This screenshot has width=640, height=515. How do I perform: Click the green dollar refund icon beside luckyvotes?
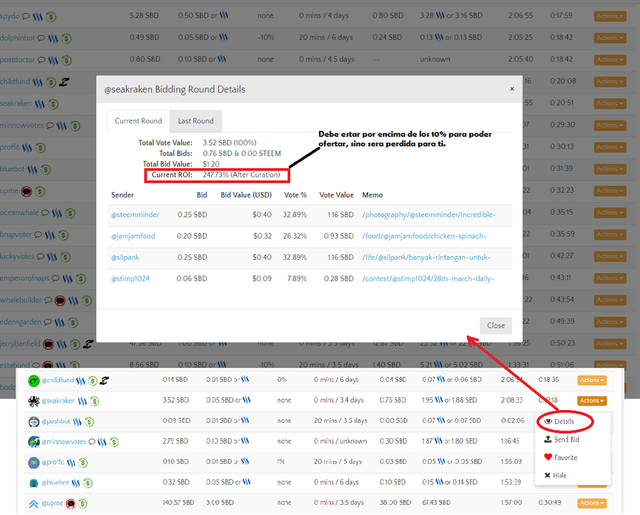pyautogui.click(x=65, y=257)
